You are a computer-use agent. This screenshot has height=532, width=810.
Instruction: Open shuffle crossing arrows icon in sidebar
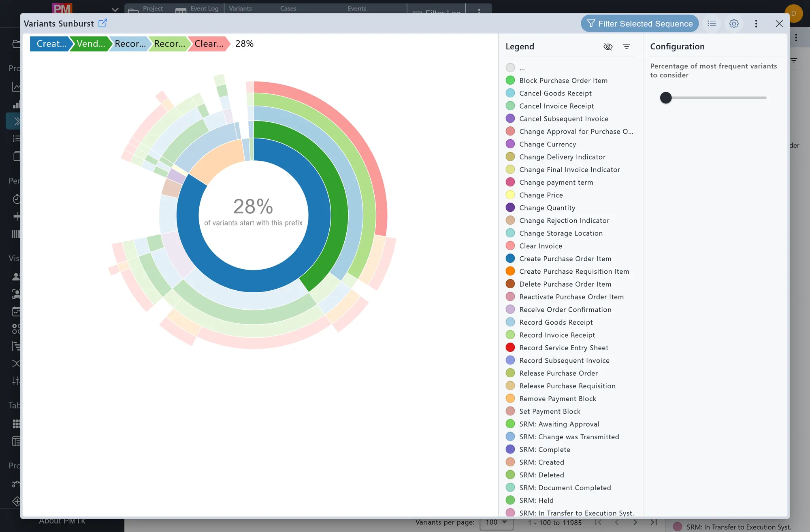pyautogui.click(x=16, y=363)
